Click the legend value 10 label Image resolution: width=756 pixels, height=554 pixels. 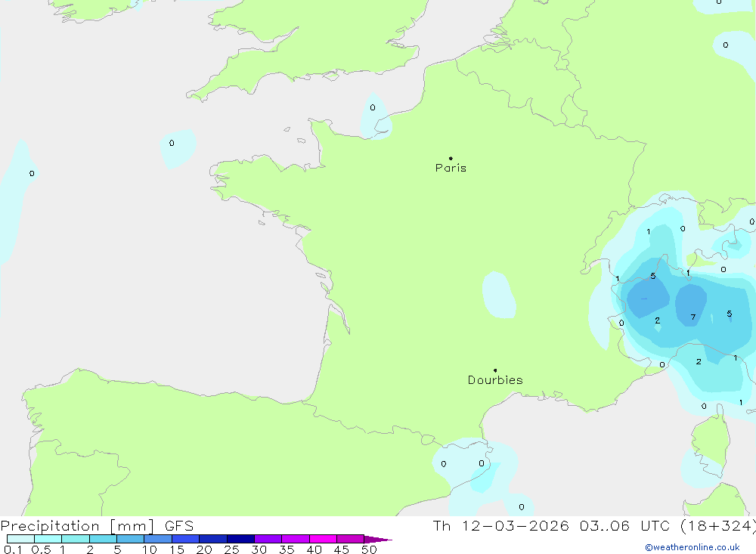coord(150,549)
